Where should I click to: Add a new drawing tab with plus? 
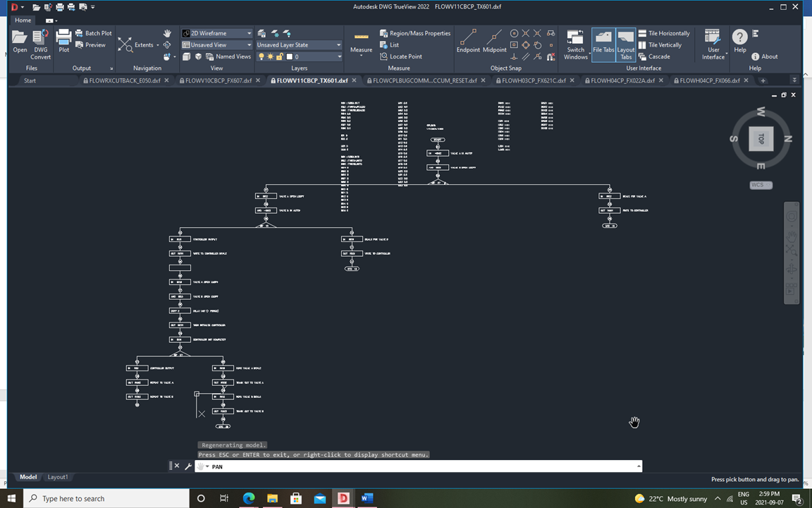click(763, 80)
